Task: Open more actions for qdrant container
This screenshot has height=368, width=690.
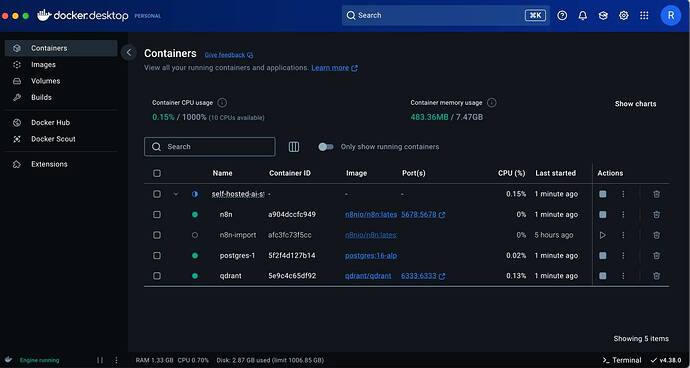Action: (x=623, y=276)
